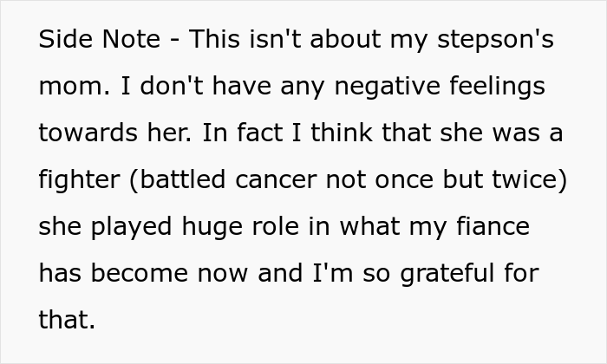Click the word 'fighter'

click(80, 180)
